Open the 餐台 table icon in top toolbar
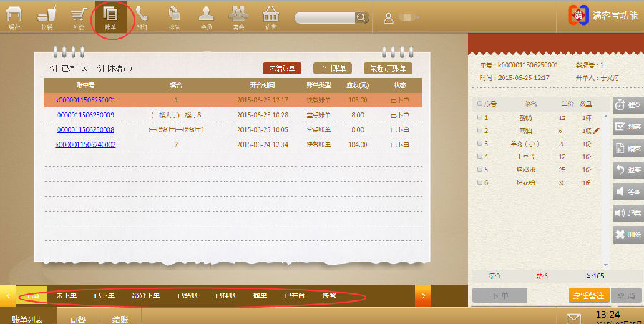This screenshot has height=324, width=644. click(x=14, y=16)
